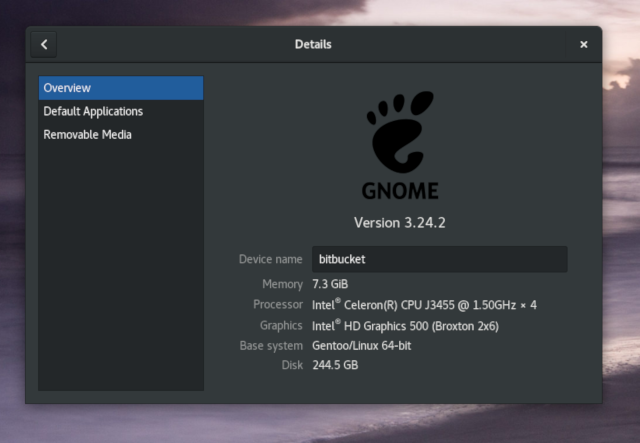This screenshot has width=640, height=443.
Task: Click the Memory value 7.3 GiB
Action: coord(330,284)
